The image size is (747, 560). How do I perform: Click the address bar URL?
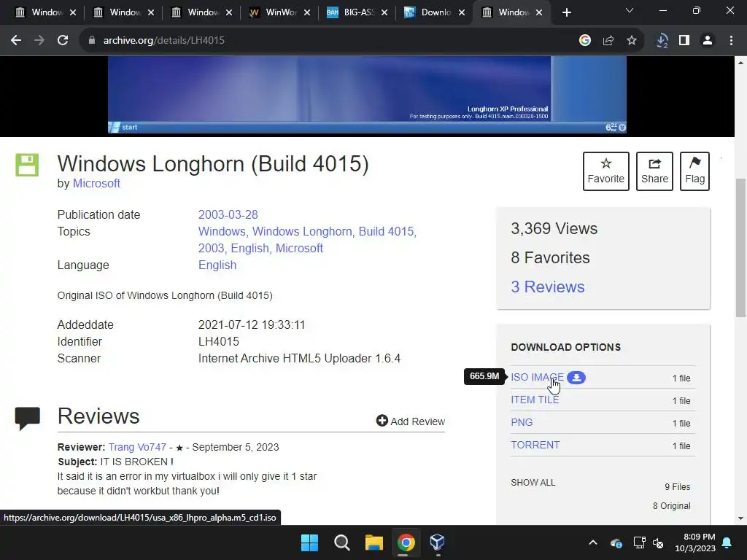coord(164,41)
